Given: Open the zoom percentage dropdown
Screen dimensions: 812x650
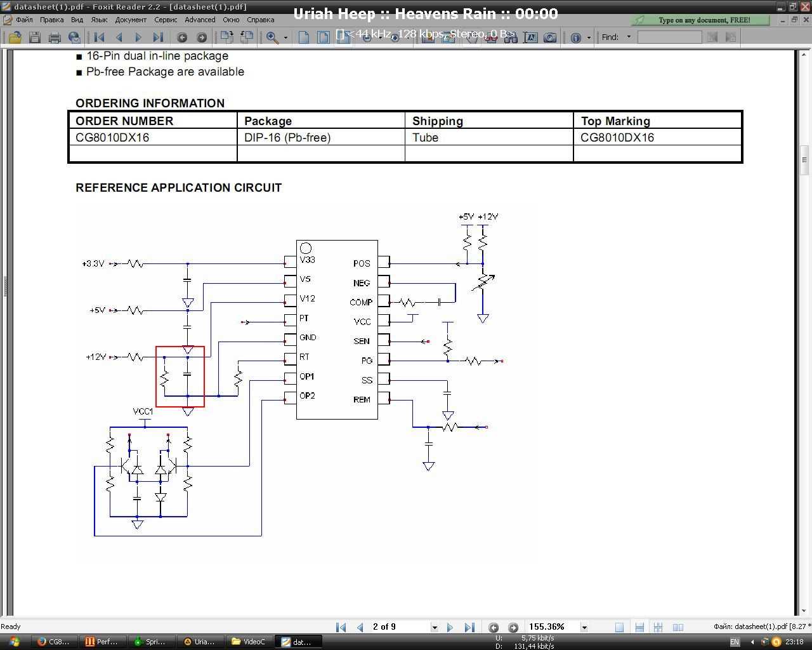Looking at the screenshot, I should pos(584,627).
